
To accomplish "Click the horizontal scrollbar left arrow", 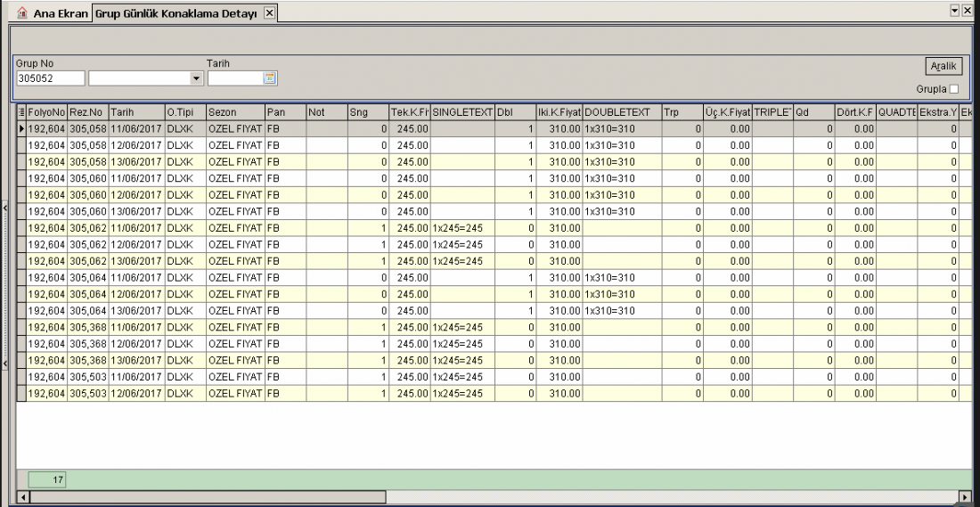I will 22,497.
